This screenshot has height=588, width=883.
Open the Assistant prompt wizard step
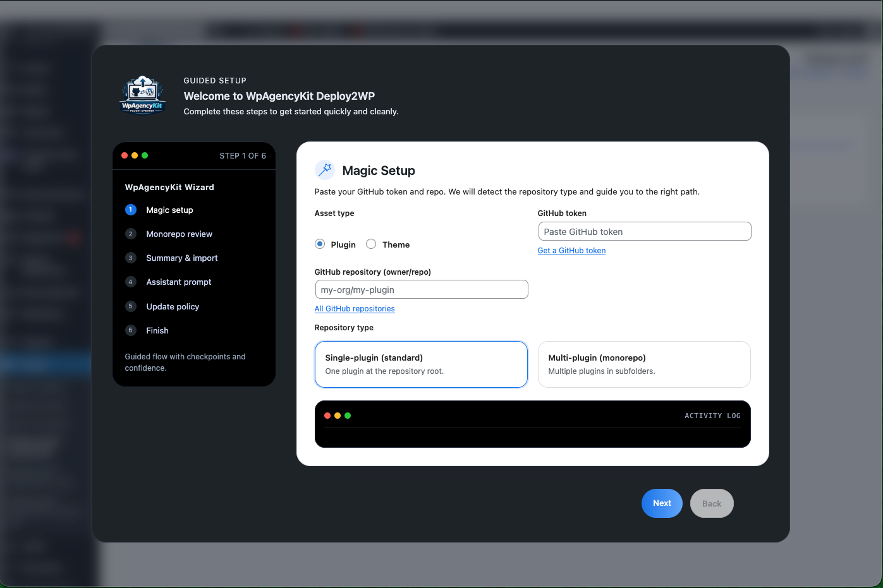[x=178, y=282]
